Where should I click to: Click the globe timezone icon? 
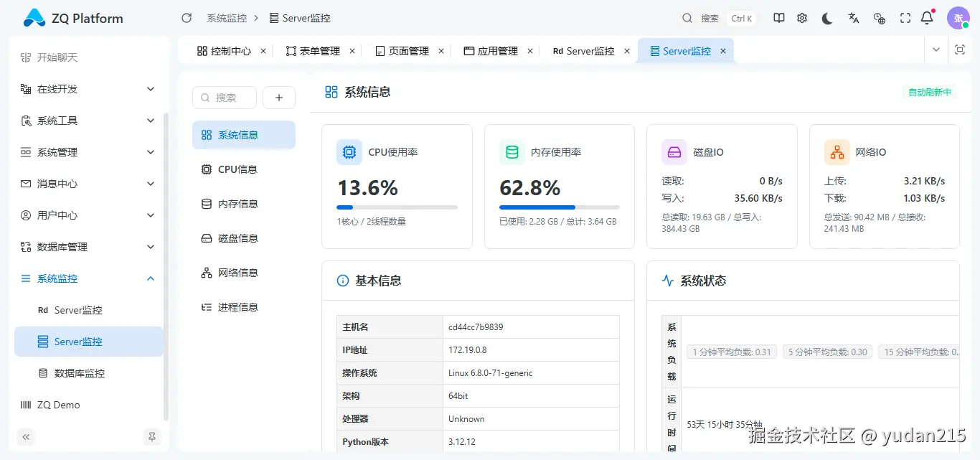[x=880, y=18]
